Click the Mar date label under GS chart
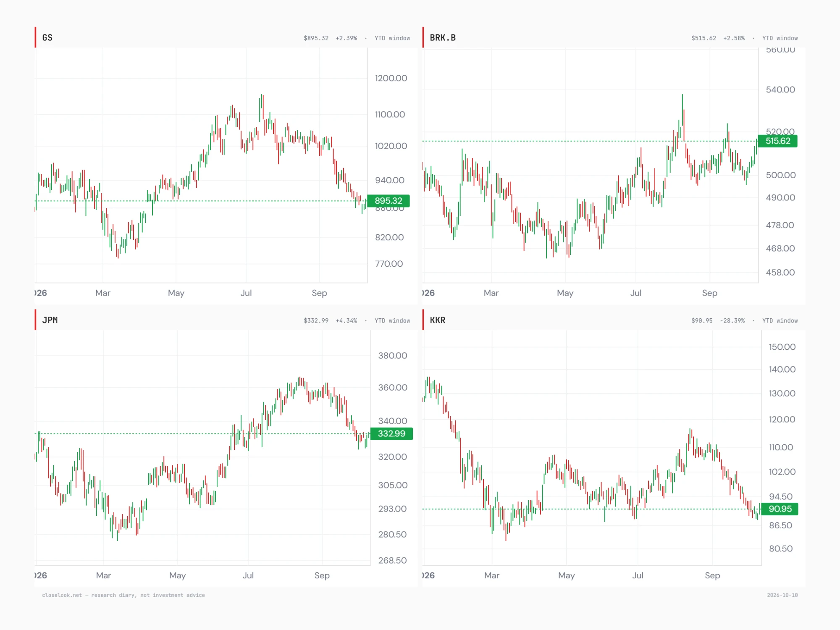Image resolution: width=840 pixels, height=630 pixels. (x=103, y=293)
